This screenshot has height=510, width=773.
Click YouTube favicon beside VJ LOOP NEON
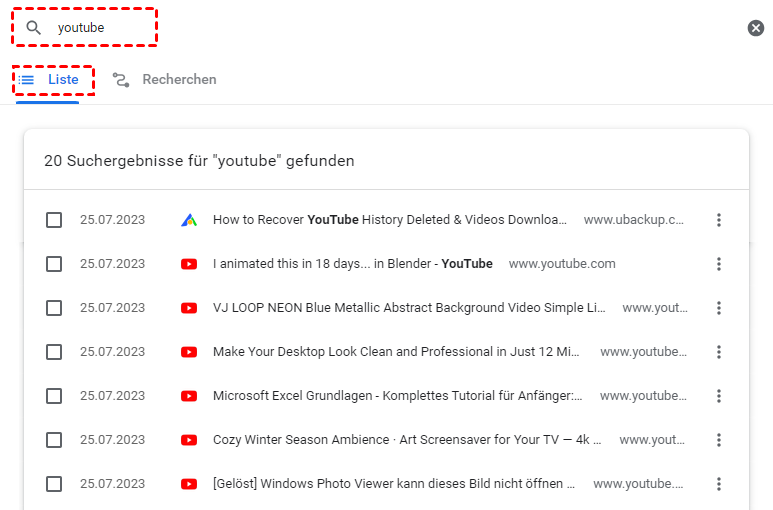pyautogui.click(x=189, y=308)
